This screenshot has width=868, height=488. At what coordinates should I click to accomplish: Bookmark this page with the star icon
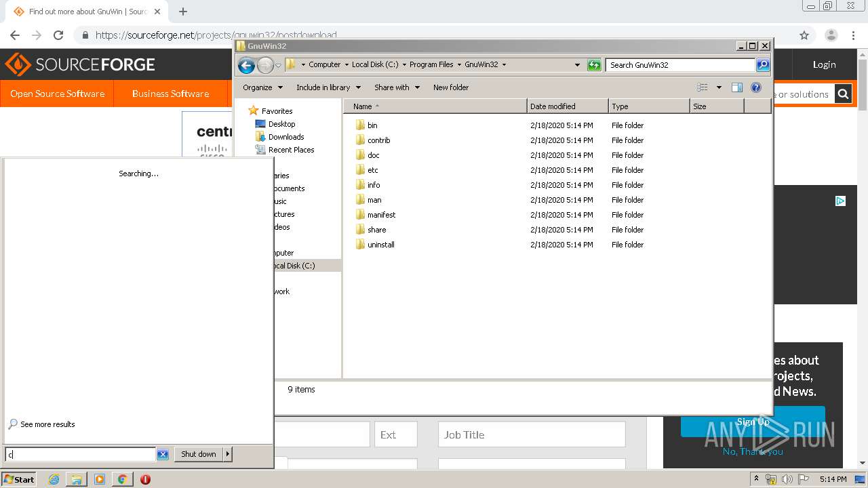804,35
